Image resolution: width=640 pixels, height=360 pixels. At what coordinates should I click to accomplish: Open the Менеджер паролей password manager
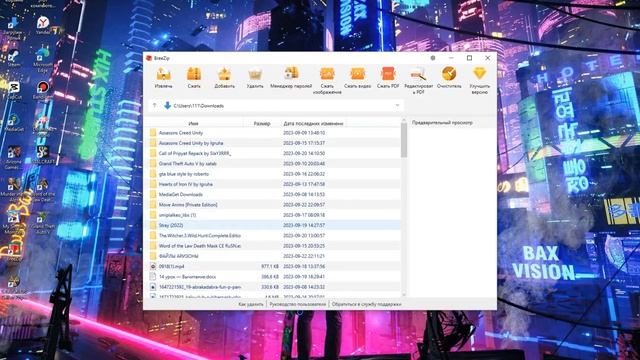(291, 74)
